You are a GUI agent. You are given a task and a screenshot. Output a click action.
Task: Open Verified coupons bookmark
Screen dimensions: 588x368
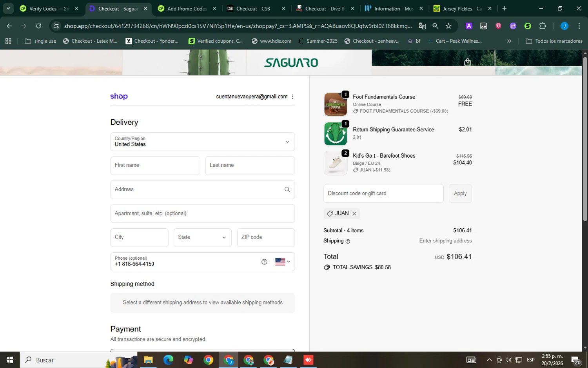[216, 41]
